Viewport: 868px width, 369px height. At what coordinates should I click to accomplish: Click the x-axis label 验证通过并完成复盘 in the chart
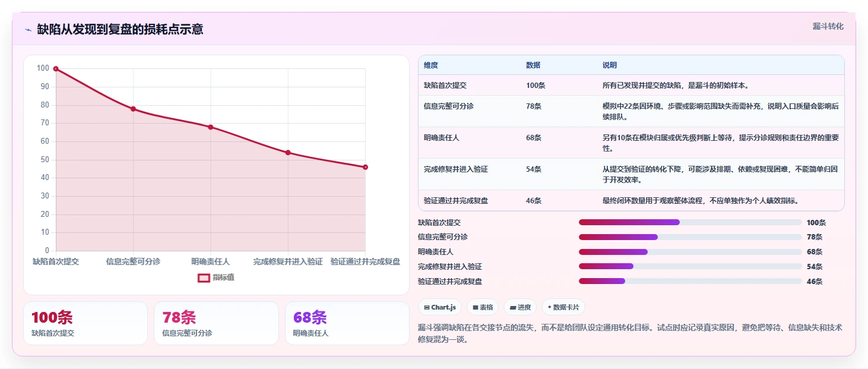365,261
